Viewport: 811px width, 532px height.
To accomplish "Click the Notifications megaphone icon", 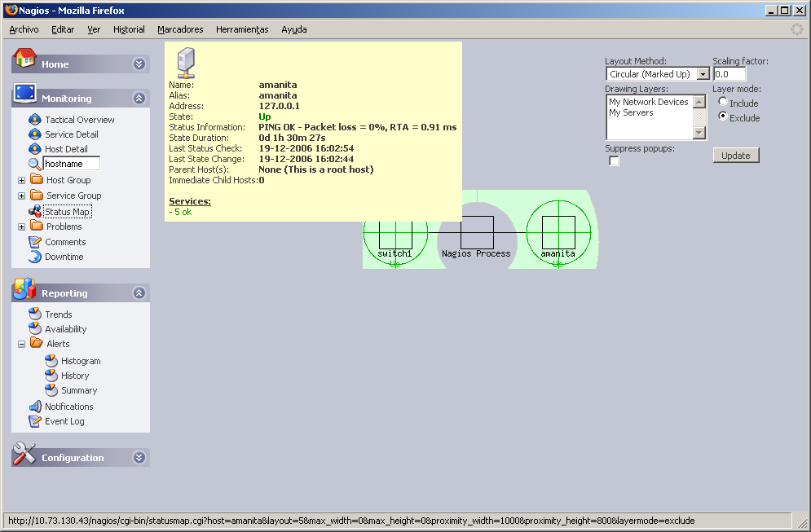I will click(x=35, y=407).
